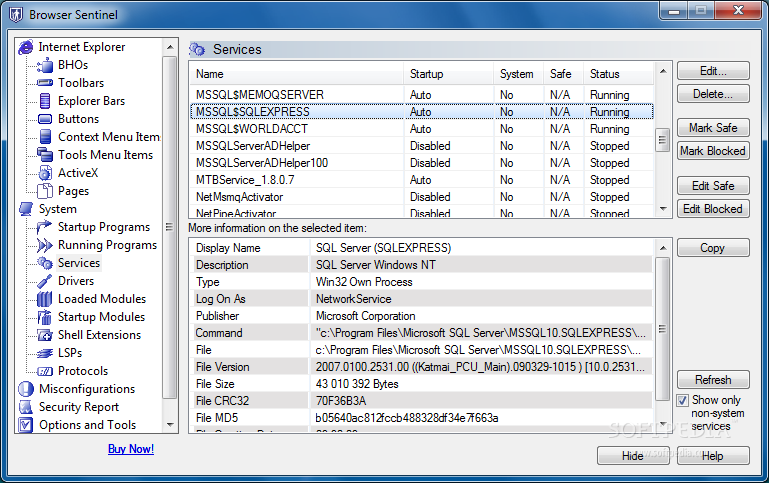Screen dimensions: 769x483
Task: Click the Toolbars icon in tree
Action: [45, 83]
